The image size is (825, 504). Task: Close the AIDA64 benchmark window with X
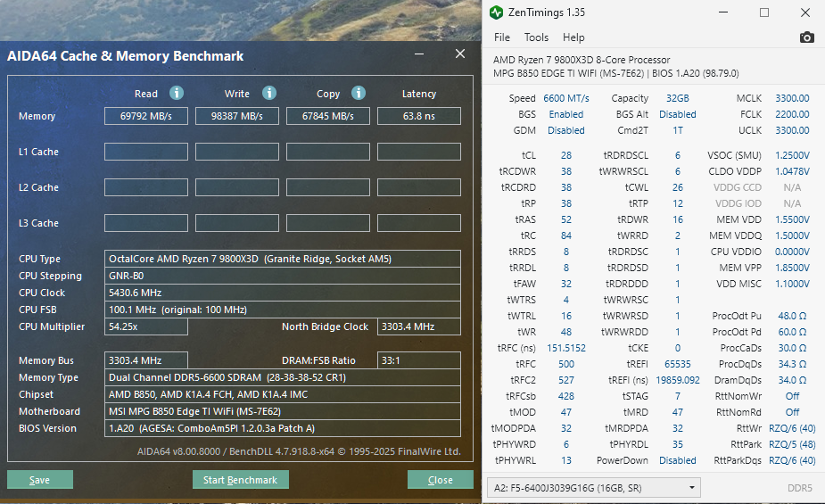[x=460, y=54]
